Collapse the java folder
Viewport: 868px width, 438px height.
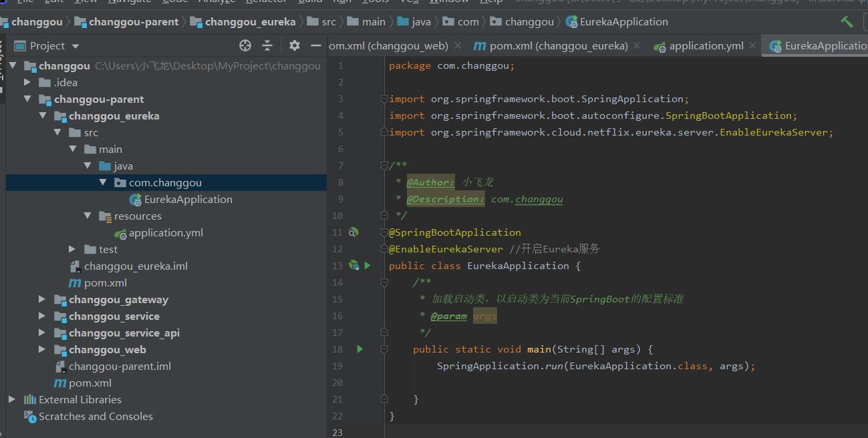click(x=88, y=166)
